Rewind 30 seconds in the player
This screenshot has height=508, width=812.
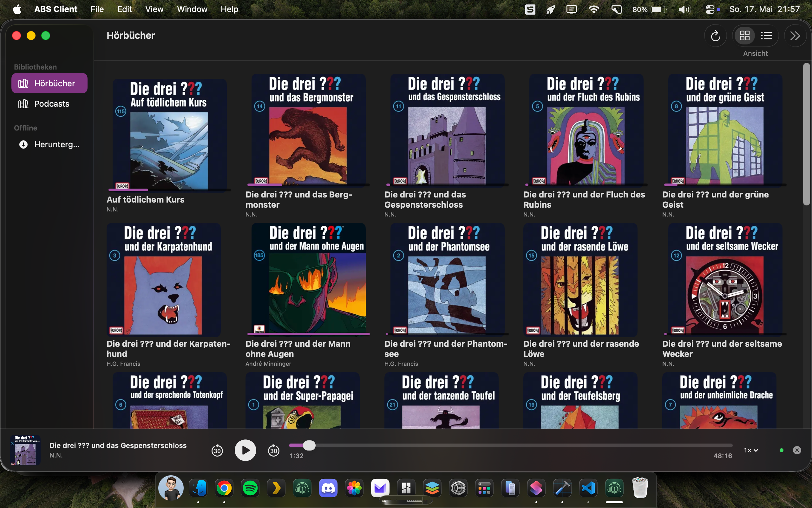[217, 450]
